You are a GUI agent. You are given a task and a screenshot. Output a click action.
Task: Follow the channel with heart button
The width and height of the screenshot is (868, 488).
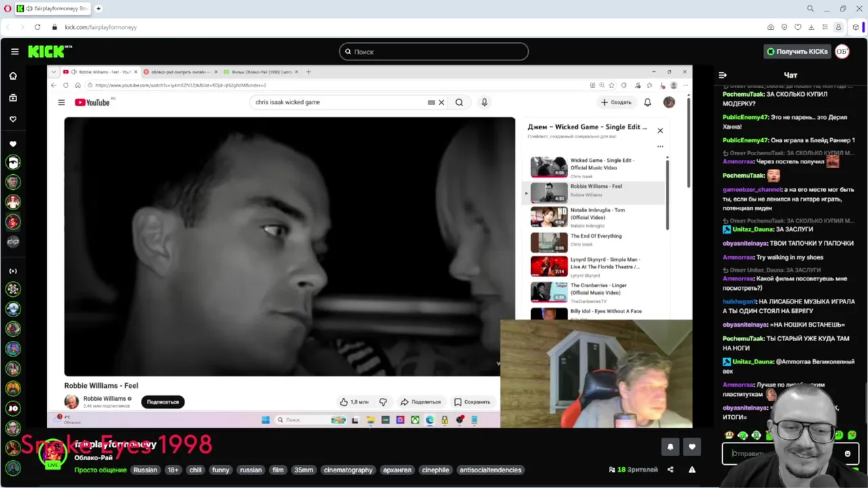tap(692, 447)
